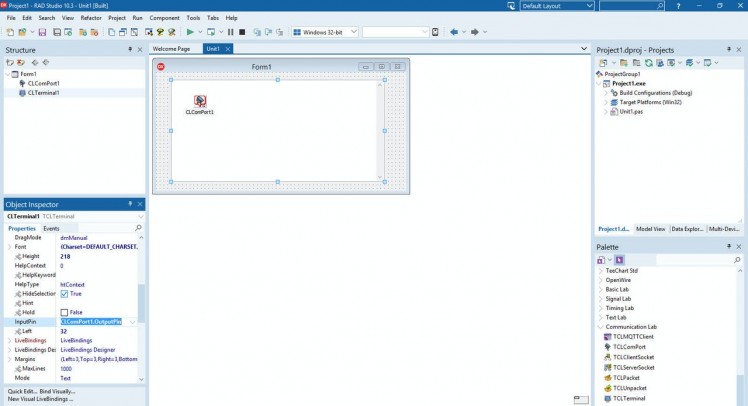The width and height of the screenshot is (748, 406).
Task: Open the InputPin value dropdown arrow
Action: [133, 322]
